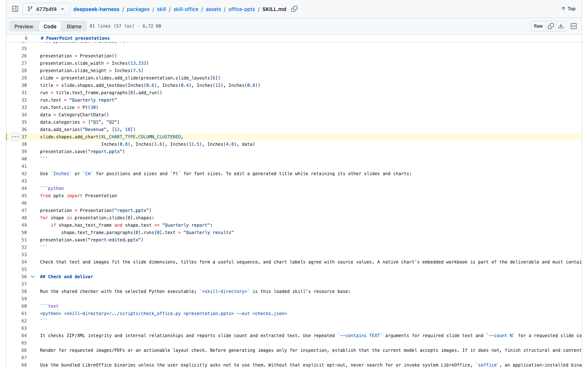This screenshot has height=368, width=588.
Task: Open the symbols panel icon
Action: pyautogui.click(x=574, y=26)
